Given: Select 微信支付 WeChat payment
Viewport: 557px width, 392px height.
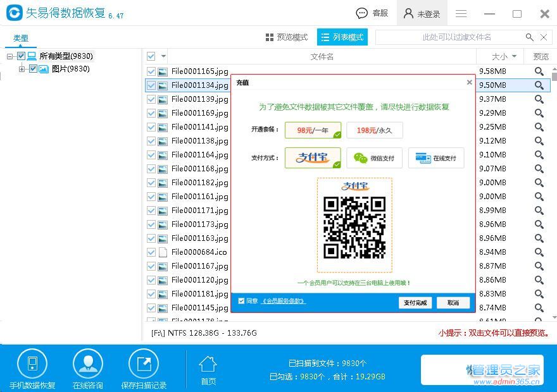Looking at the screenshot, I should coord(375,158).
